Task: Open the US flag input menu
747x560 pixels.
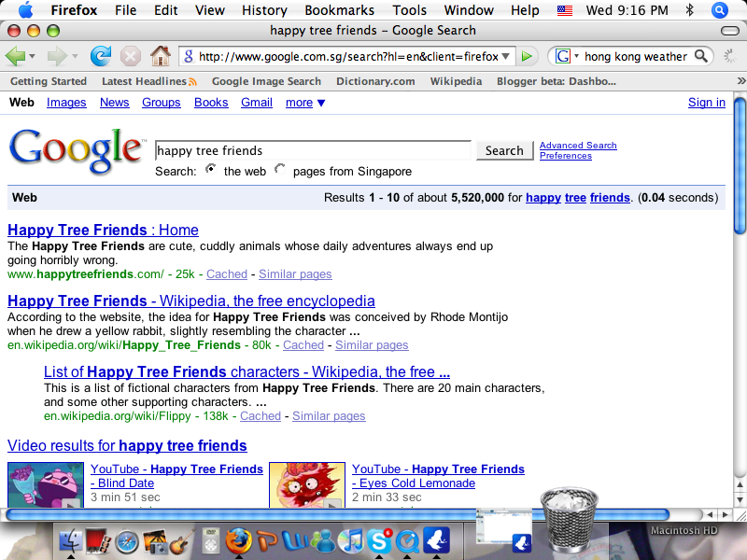Action: click(565, 10)
